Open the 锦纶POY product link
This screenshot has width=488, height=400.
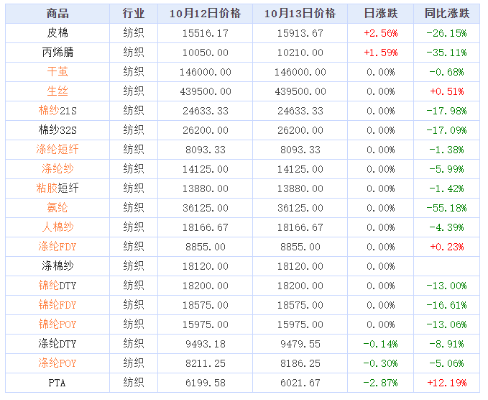click(57, 324)
